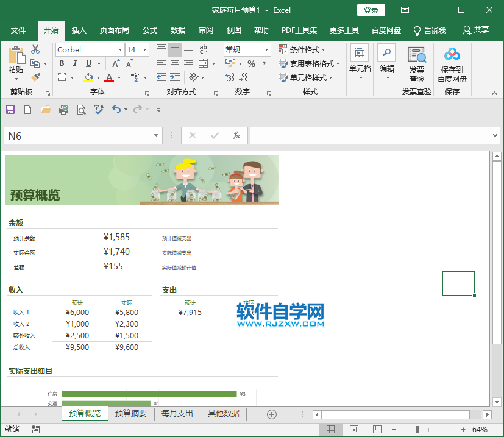Screen dimensions: 504x437
Task: Open the Print Preview icon on quick toolbar
Action: click(x=80, y=109)
